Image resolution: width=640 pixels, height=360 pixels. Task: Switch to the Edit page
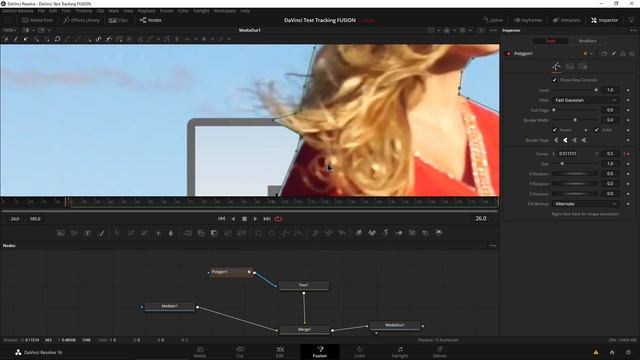tap(280, 352)
